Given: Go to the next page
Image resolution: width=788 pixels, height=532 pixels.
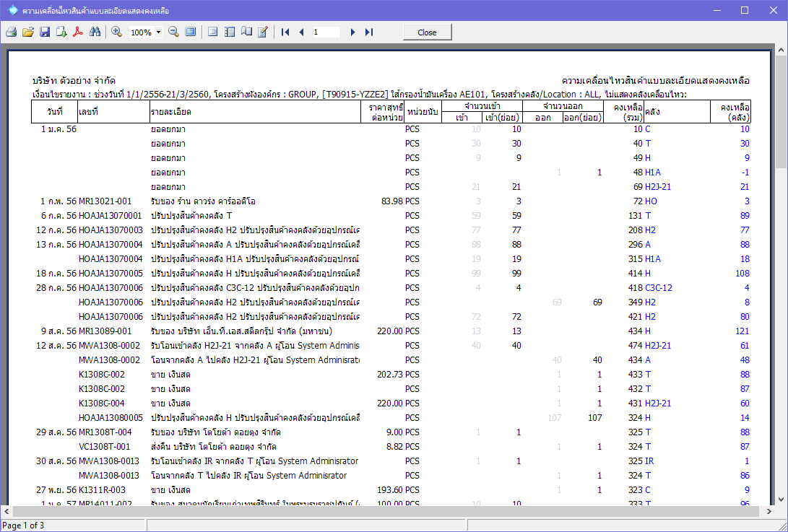Looking at the screenshot, I should (352, 32).
